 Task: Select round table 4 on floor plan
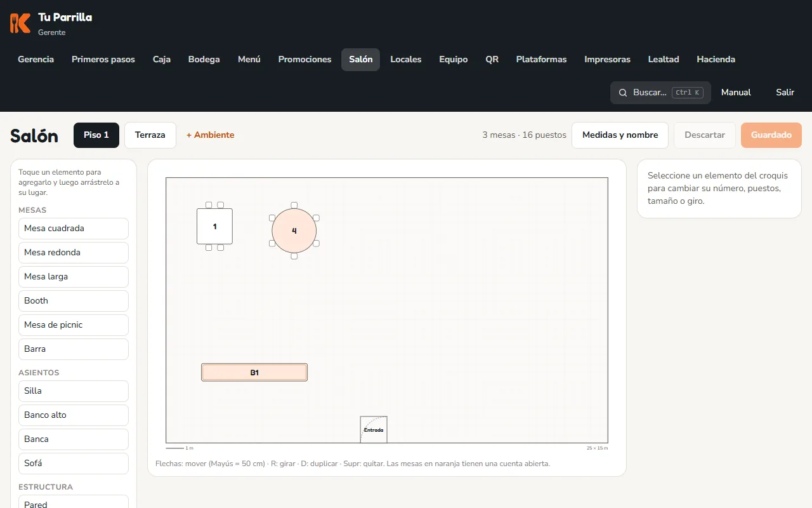click(294, 231)
